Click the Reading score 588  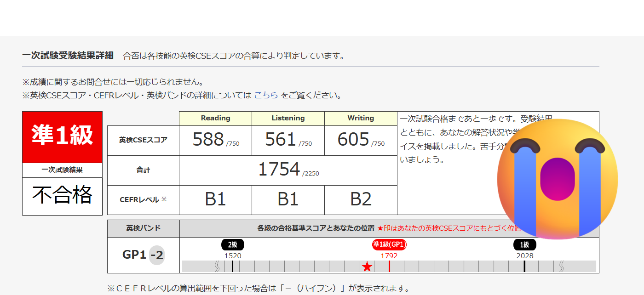coord(208,140)
